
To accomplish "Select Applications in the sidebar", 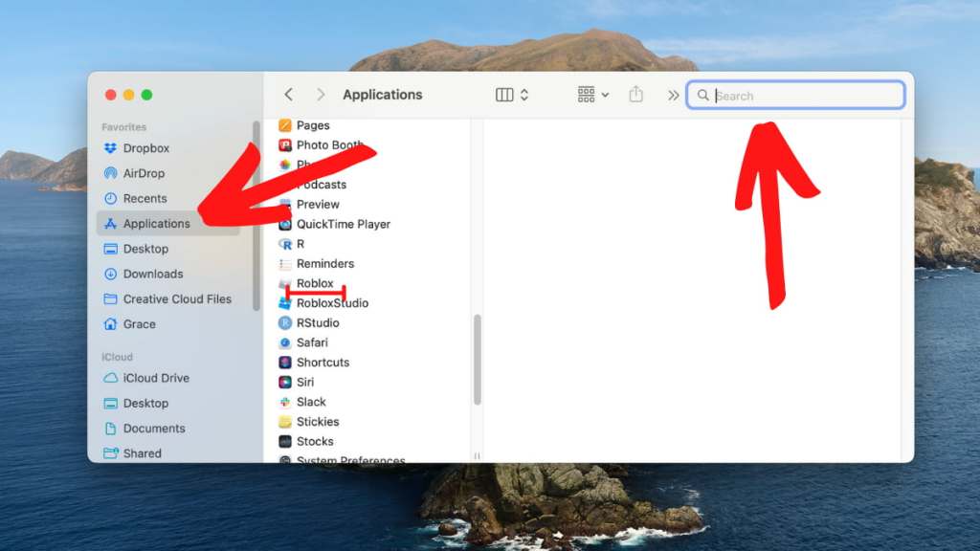I will click(x=168, y=223).
